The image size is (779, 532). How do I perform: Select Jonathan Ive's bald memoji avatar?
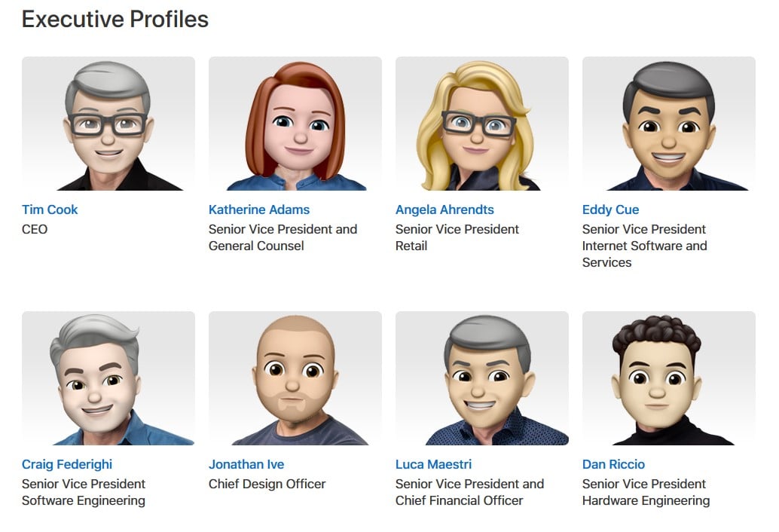tap(295, 378)
